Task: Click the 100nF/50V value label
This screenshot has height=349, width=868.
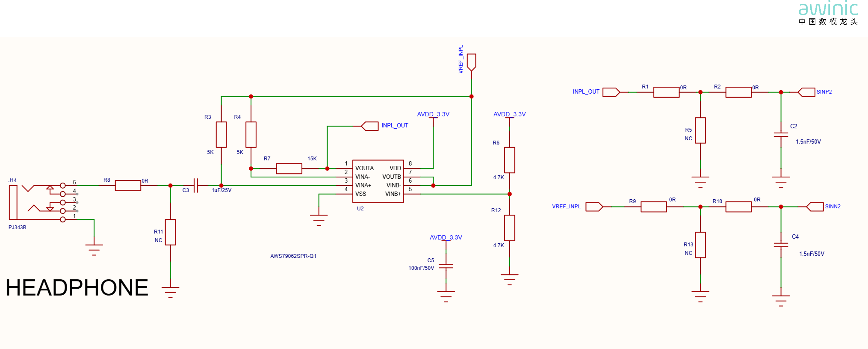Action: coord(421,268)
